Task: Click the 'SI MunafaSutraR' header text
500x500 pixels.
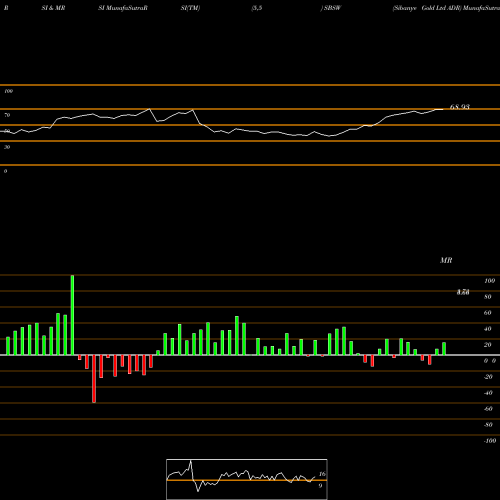Action: click(123, 8)
